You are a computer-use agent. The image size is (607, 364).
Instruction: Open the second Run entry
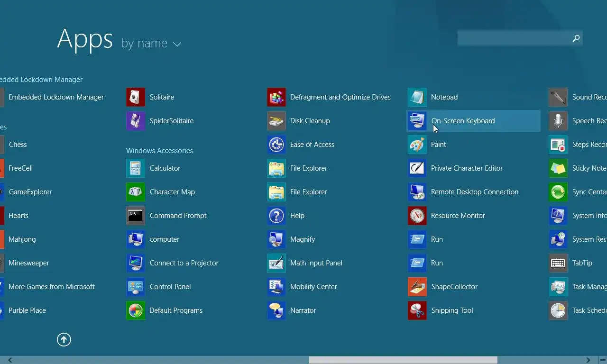tap(437, 263)
